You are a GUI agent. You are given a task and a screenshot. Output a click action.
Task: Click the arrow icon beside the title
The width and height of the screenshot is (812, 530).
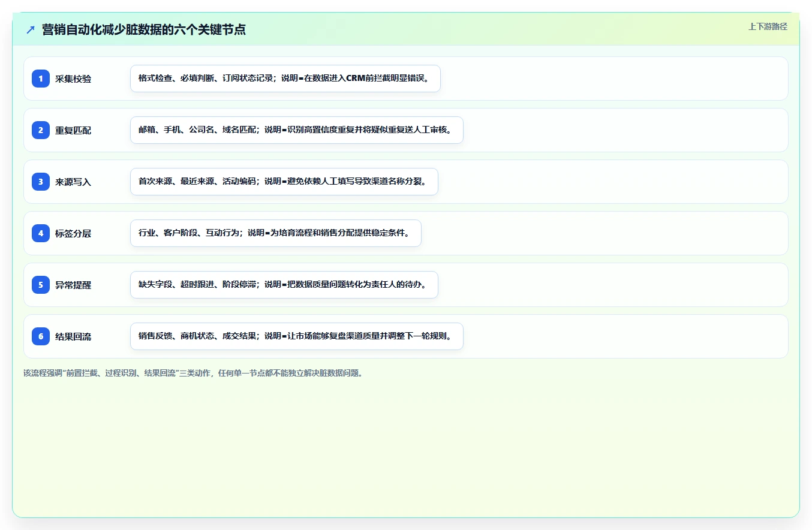tap(31, 30)
